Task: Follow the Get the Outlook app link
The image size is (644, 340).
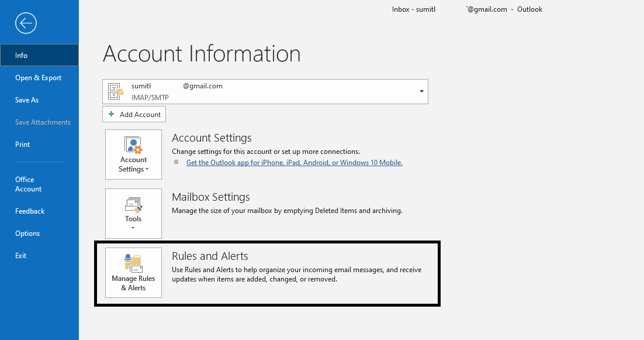Action: click(x=295, y=163)
